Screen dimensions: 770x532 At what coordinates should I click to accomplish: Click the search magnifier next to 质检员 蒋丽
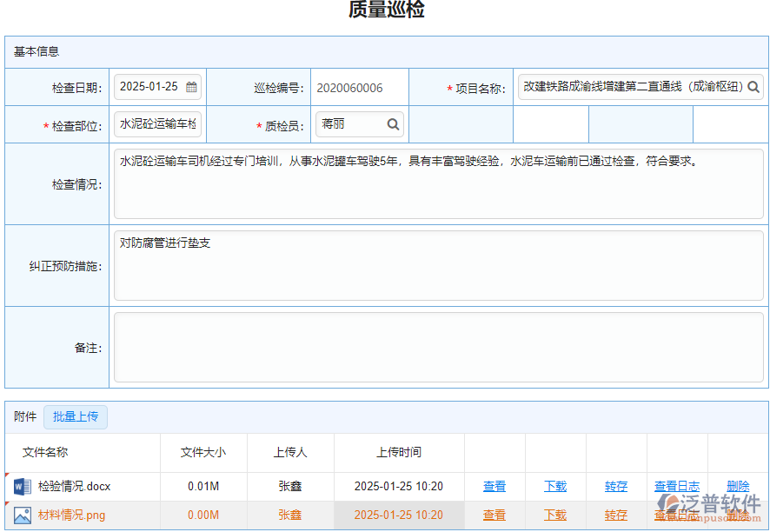click(392, 123)
